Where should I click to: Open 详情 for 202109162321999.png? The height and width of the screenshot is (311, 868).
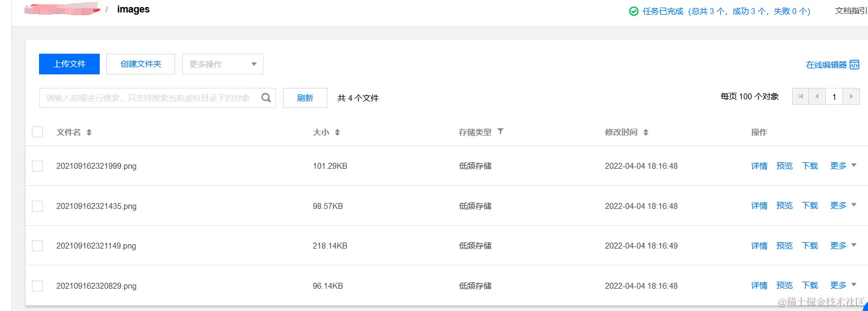759,166
